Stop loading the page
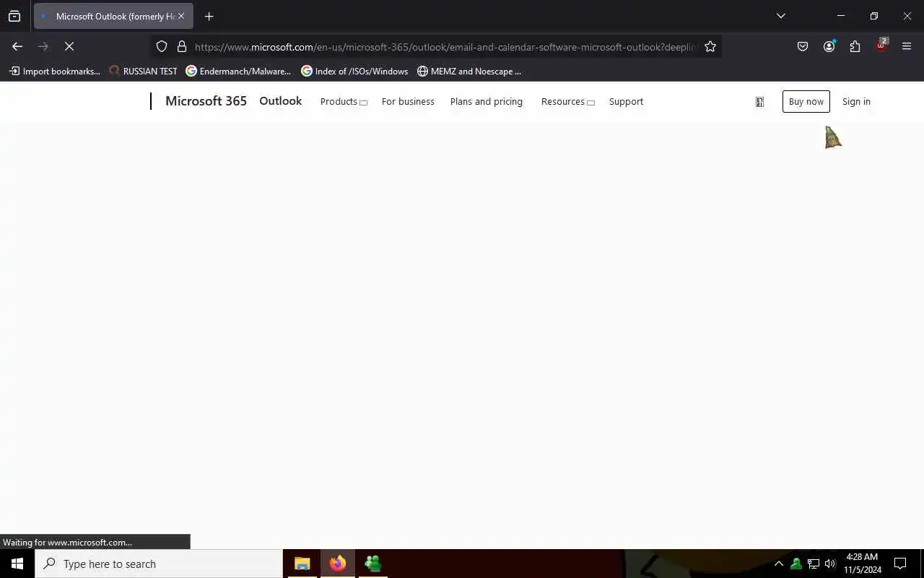The image size is (924, 578). (69, 46)
